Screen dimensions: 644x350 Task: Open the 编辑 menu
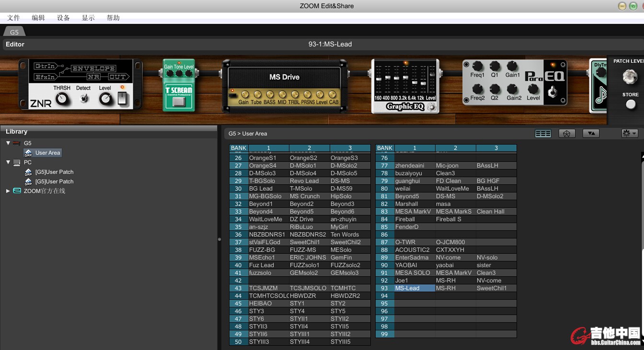click(38, 18)
